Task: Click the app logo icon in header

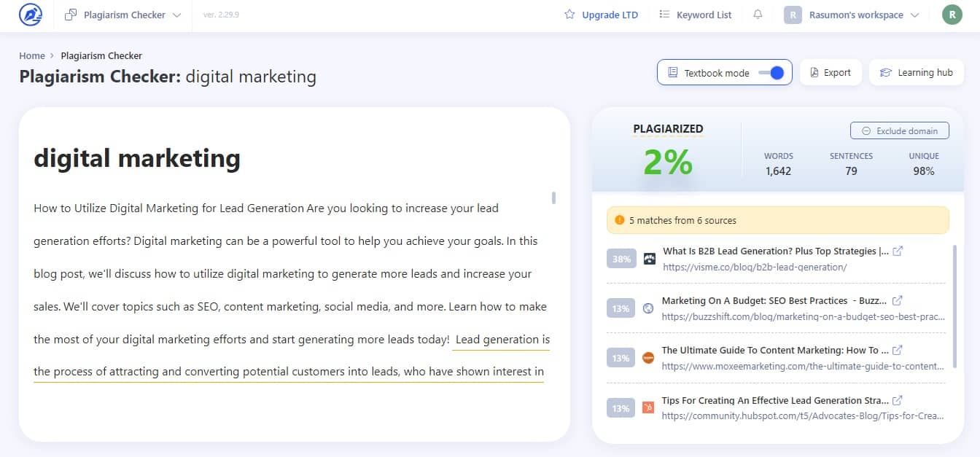Action: (x=31, y=15)
